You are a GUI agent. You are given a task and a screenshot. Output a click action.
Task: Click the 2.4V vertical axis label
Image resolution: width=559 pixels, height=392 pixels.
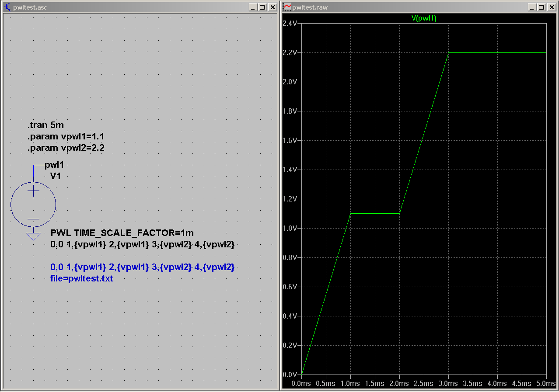290,23
